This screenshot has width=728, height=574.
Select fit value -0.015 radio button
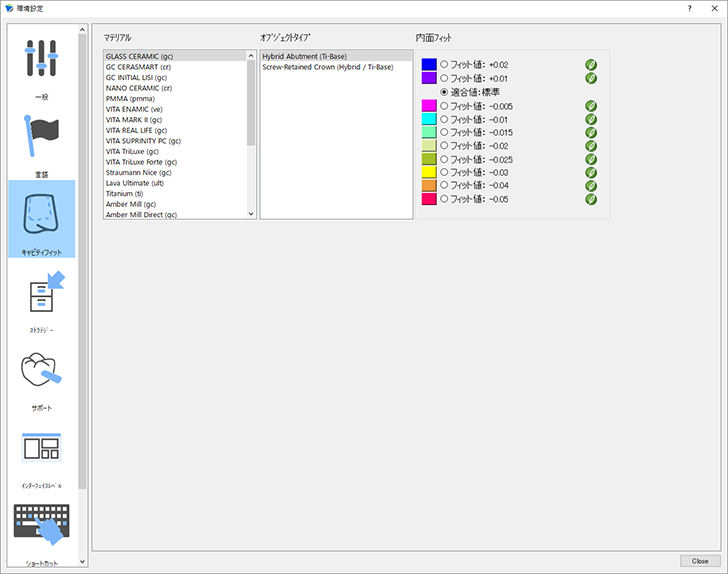444,132
